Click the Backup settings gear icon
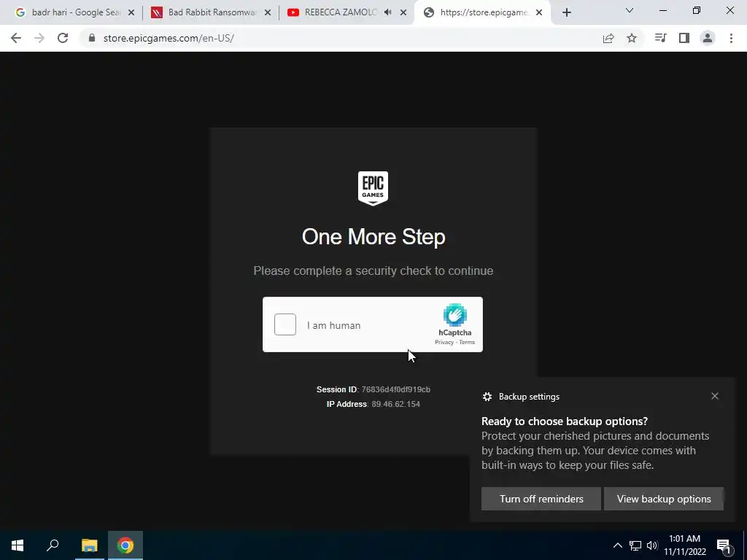 487,397
